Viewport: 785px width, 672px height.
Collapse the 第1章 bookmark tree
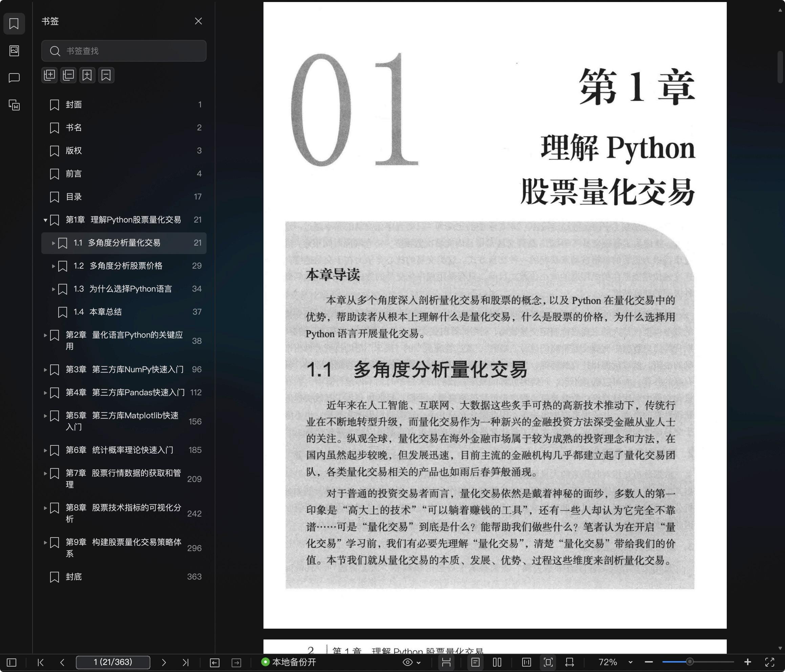tap(45, 220)
